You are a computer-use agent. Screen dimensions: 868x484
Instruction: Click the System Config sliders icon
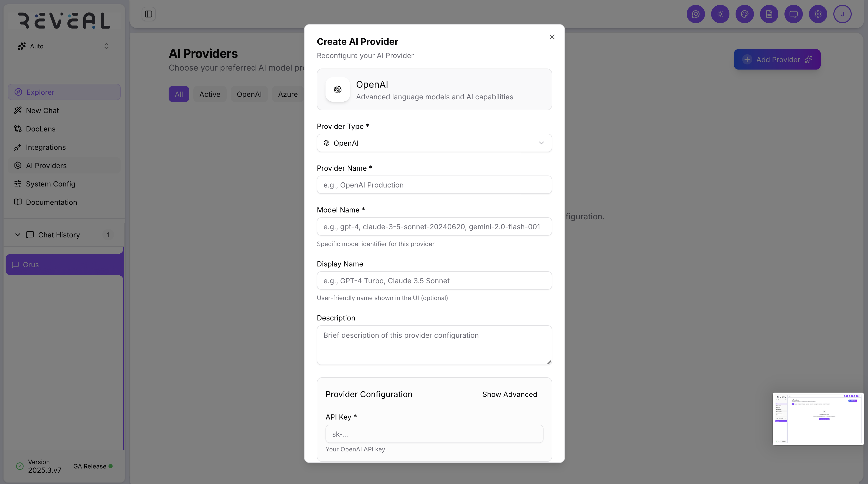click(x=18, y=184)
